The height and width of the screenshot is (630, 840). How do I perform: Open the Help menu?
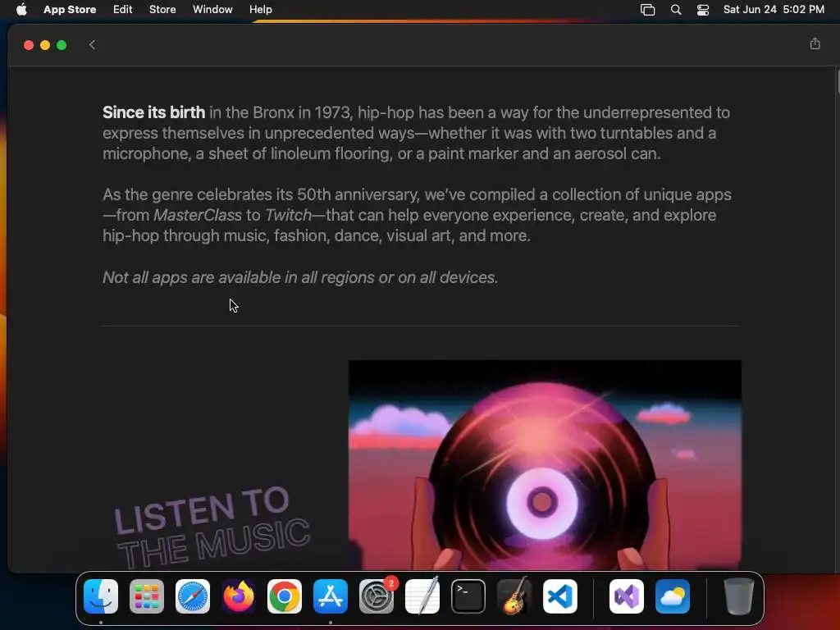[x=260, y=10]
